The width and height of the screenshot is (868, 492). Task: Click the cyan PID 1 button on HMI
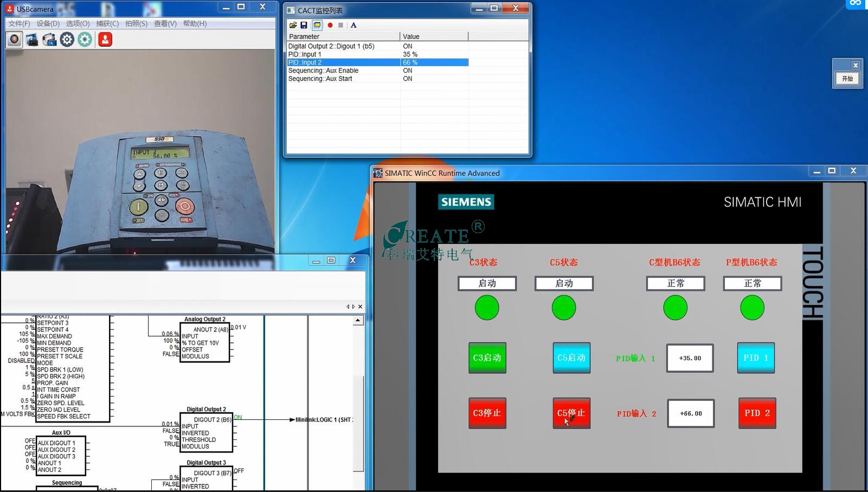tap(756, 358)
